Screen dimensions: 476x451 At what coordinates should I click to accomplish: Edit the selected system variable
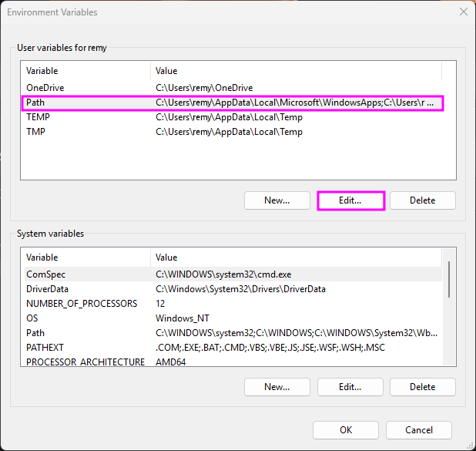pos(350,387)
